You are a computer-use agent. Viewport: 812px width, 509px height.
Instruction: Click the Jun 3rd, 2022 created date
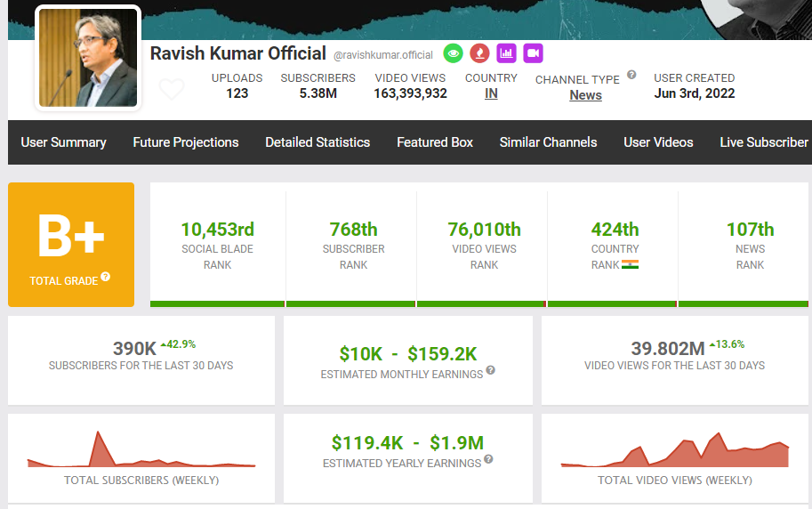pyautogui.click(x=695, y=93)
